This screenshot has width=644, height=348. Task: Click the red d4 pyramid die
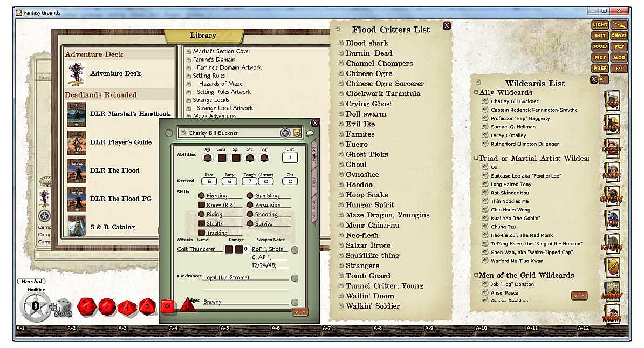pyautogui.click(x=187, y=305)
